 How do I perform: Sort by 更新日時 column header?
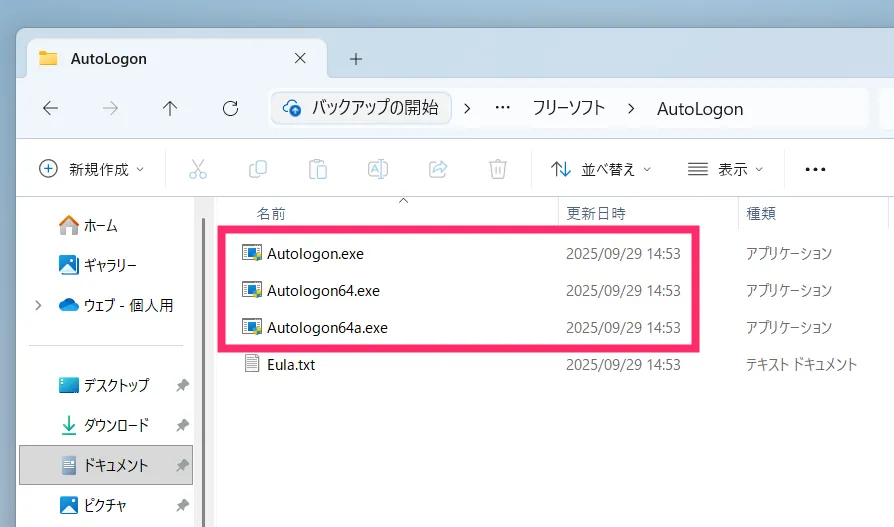click(596, 213)
